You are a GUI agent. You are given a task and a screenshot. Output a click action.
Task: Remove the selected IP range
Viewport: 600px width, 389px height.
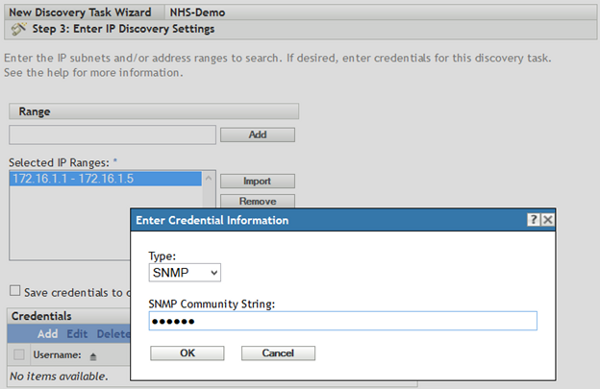click(x=258, y=201)
